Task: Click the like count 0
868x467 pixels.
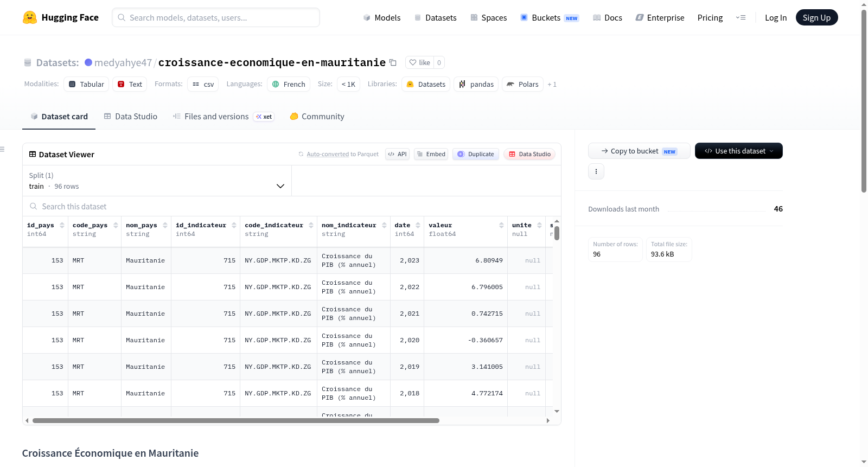Action: [x=439, y=62]
